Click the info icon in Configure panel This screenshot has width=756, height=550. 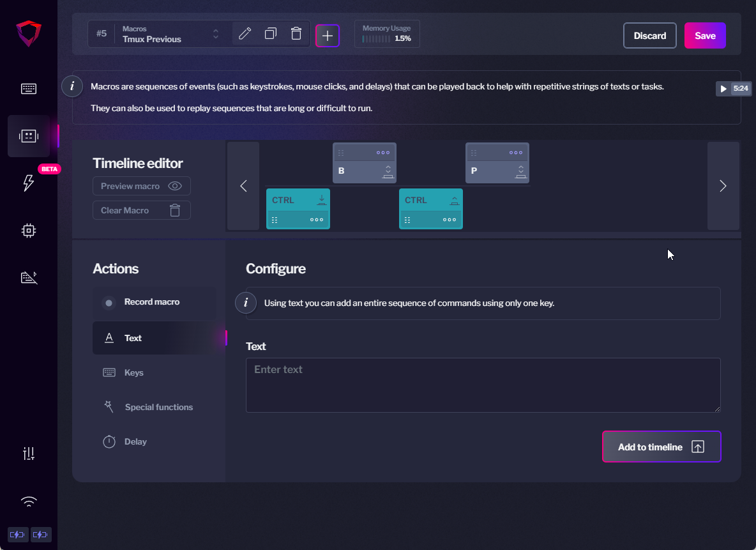tap(246, 303)
